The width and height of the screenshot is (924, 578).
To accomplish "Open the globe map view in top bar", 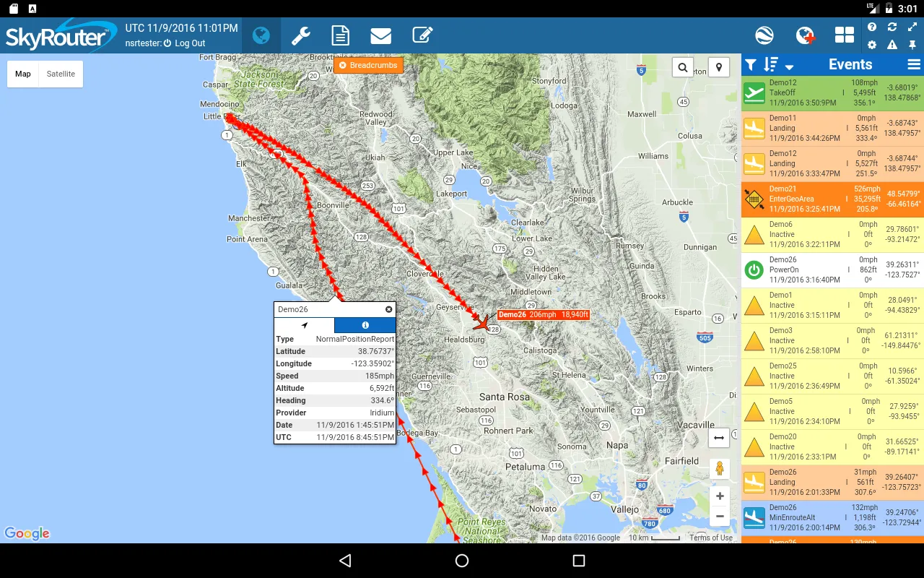I will tap(261, 35).
